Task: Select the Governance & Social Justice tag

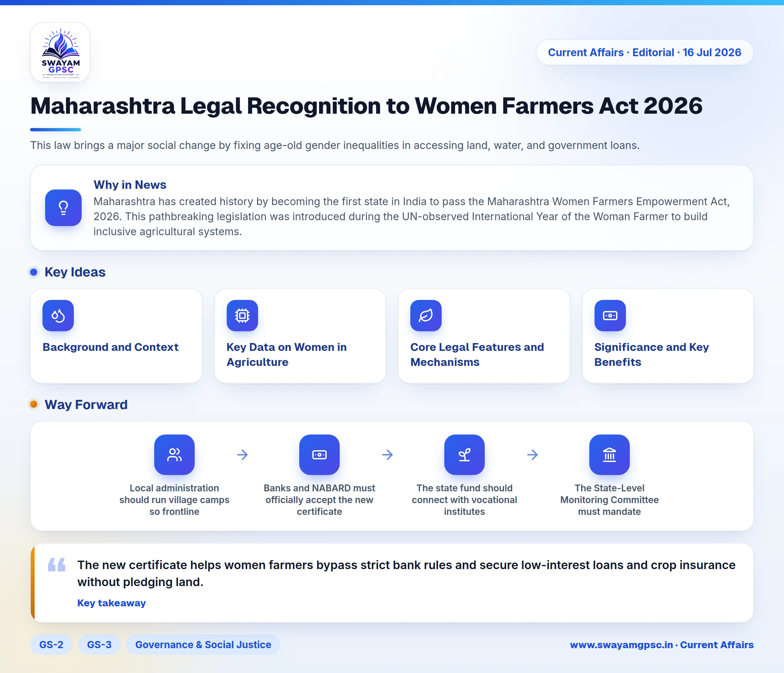Action: coord(203,645)
